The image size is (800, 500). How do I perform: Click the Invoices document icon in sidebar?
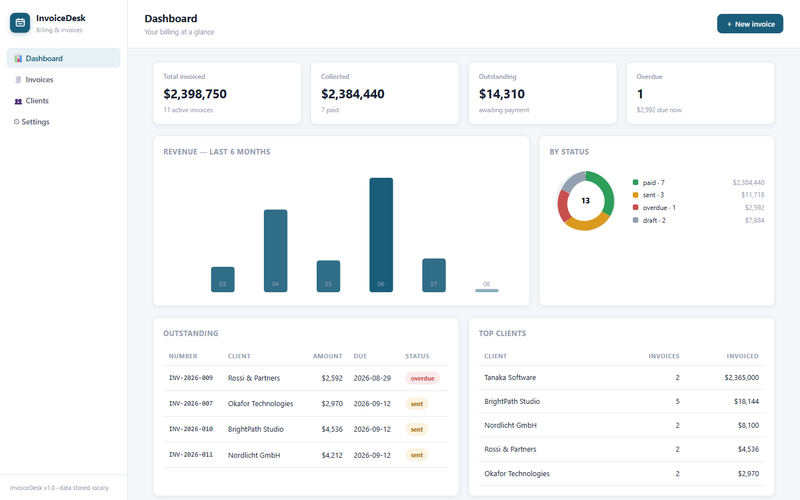pyautogui.click(x=18, y=80)
